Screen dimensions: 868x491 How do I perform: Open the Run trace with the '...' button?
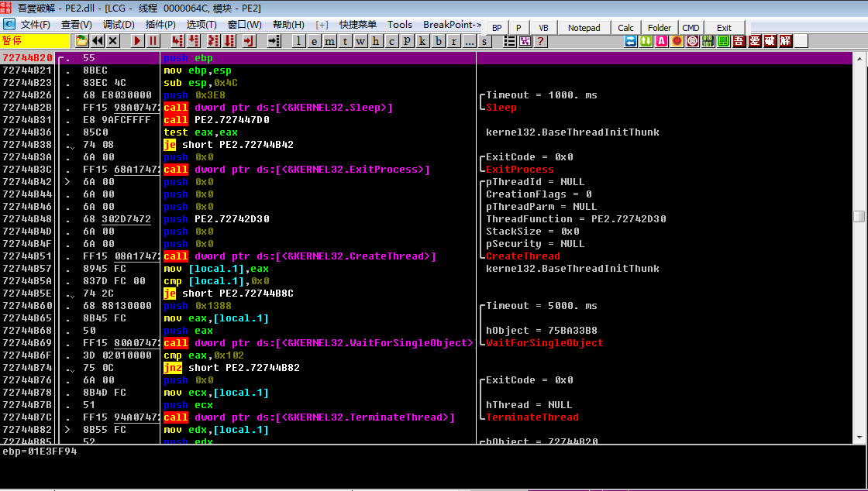click(x=470, y=41)
